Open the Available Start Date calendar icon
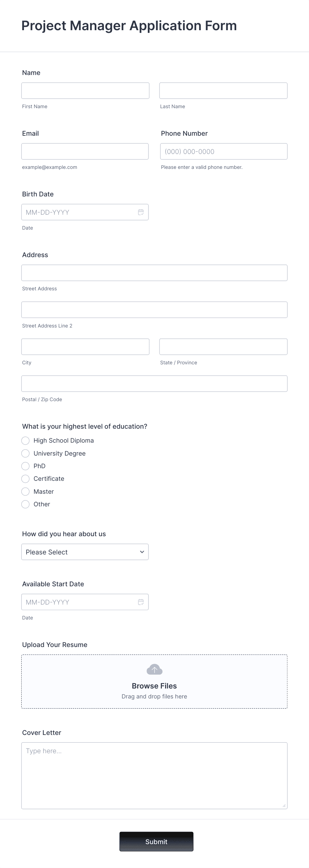 (x=141, y=602)
